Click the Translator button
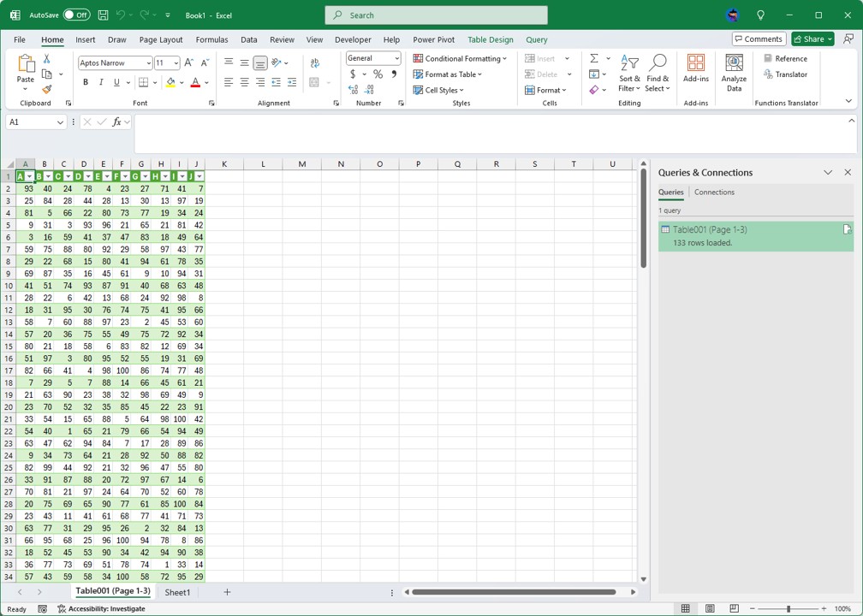Image resolution: width=863 pixels, height=616 pixels. pos(785,74)
